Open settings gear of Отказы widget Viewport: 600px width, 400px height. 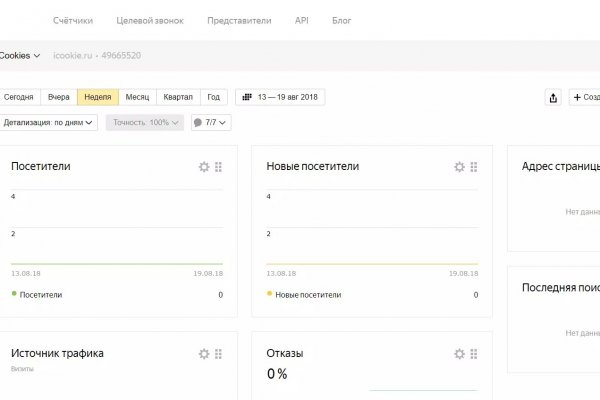point(459,354)
